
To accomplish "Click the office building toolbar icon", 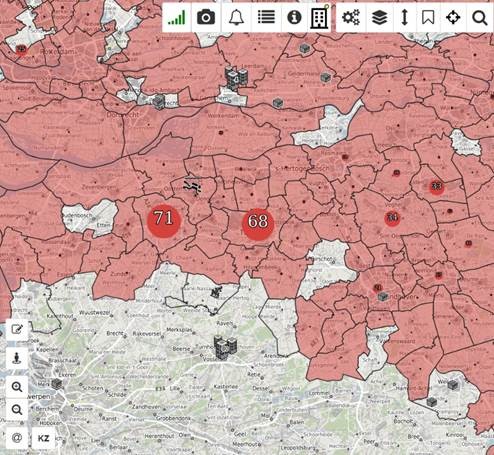I will [x=319, y=17].
